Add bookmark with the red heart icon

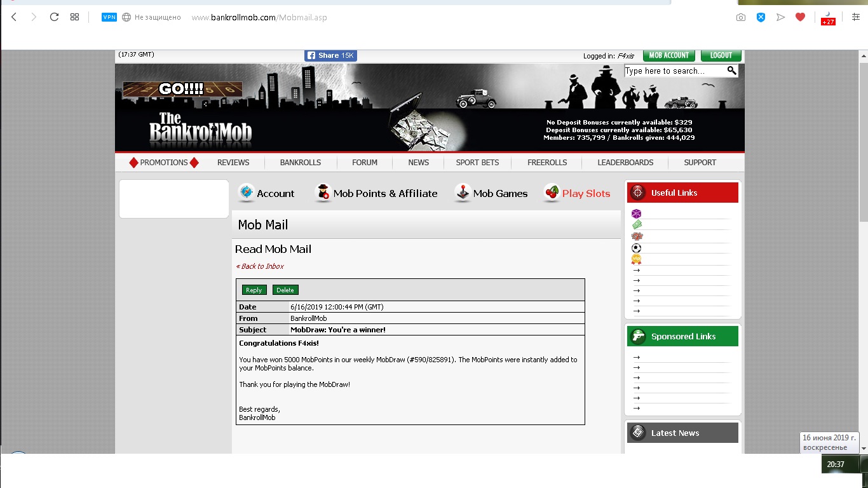pyautogui.click(x=800, y=17)
